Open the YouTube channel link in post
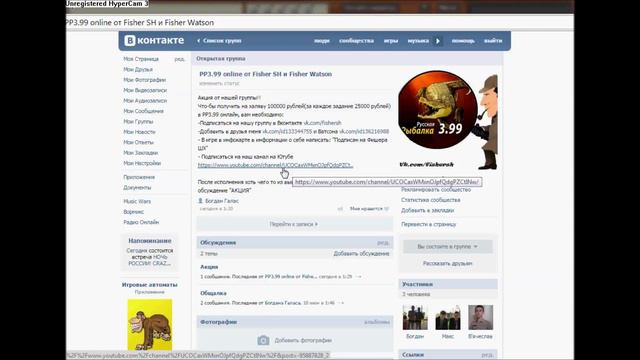Image resolution: width=640 pixels, height=360 pixels. 276,165
